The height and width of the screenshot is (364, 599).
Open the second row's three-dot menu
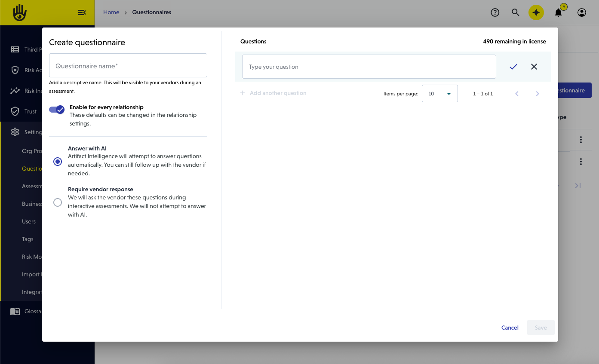[x=581, y=162]
